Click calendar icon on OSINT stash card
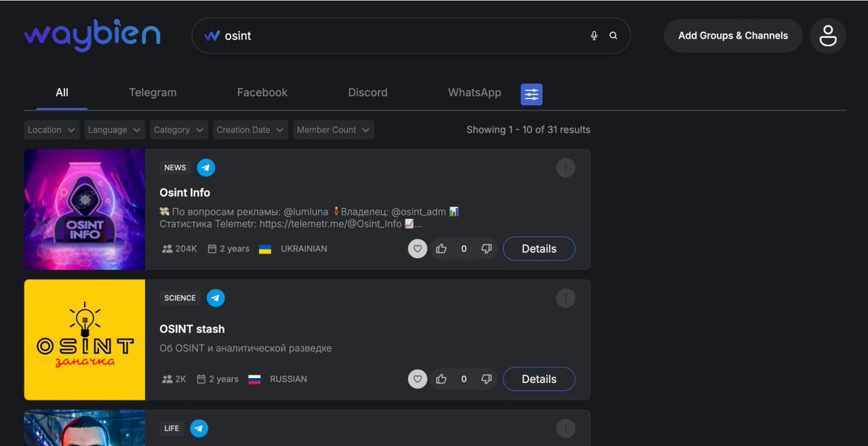 click(x=201, y=379)
